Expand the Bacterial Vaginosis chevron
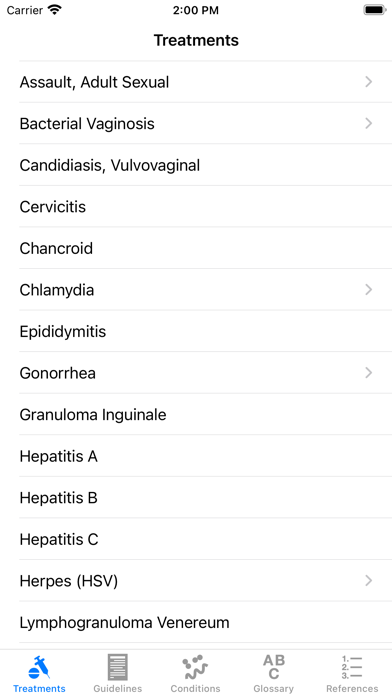 (368, 123)
